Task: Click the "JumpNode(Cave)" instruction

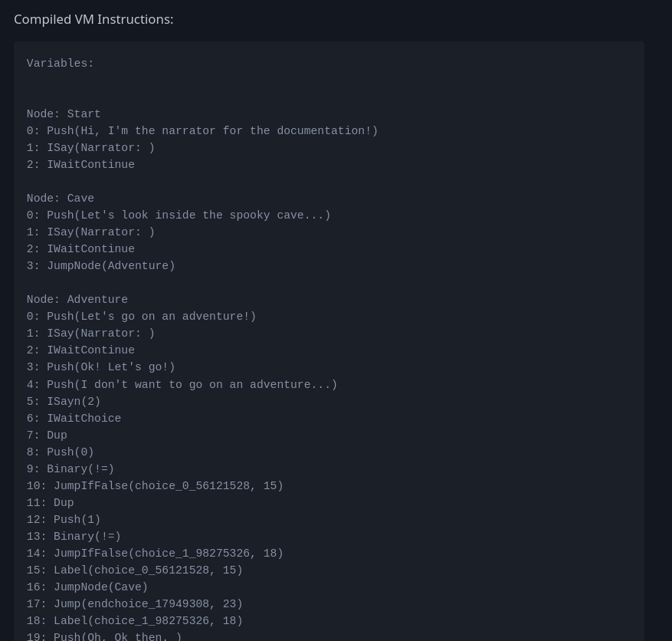Action: pos(87,587)
